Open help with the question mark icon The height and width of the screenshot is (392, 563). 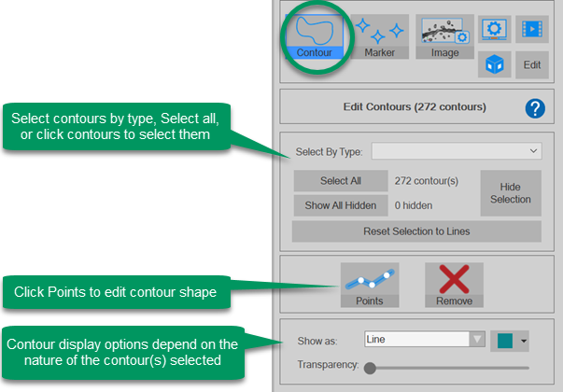534,108
